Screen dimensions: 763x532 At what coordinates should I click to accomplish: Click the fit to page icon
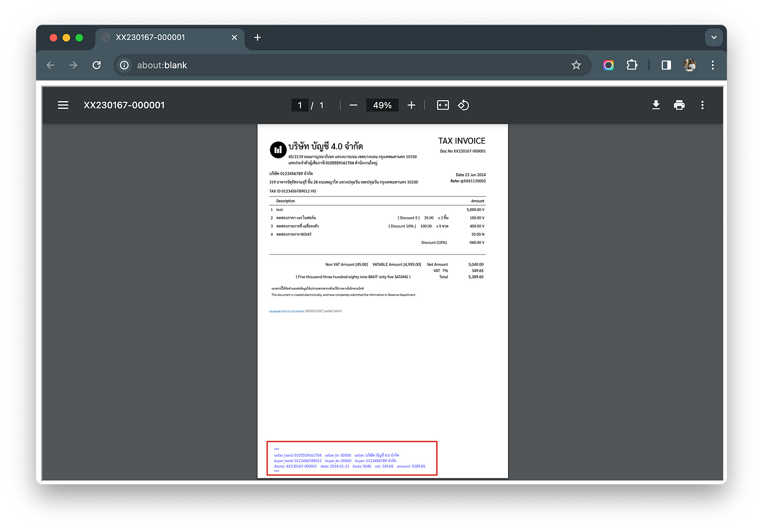pos(442,105)
